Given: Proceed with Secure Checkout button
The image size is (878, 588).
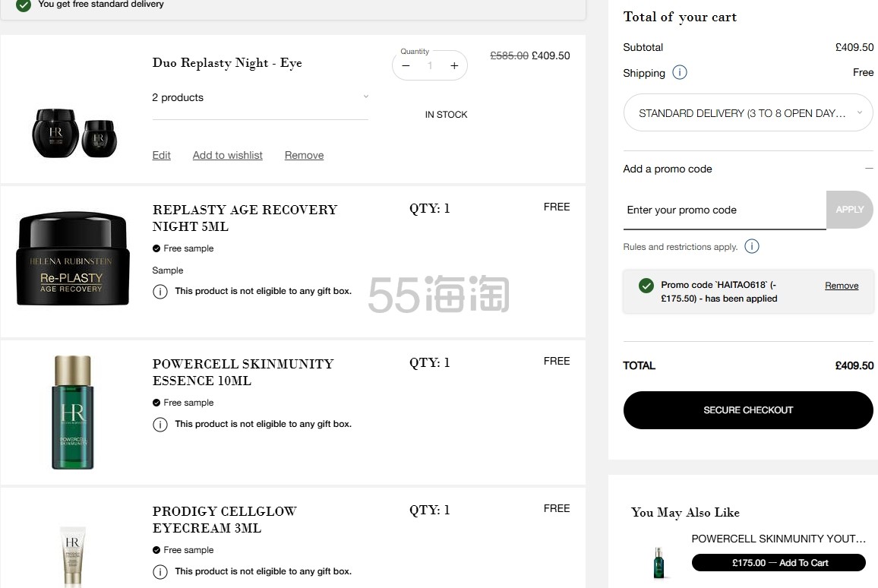Looking at the screenshot, I should (x=747, y=410).
